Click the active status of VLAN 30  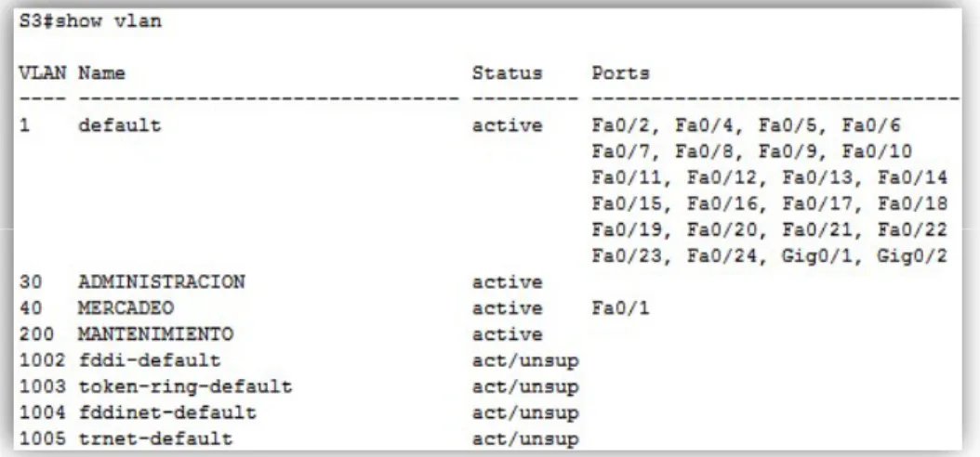click(507, 282)
